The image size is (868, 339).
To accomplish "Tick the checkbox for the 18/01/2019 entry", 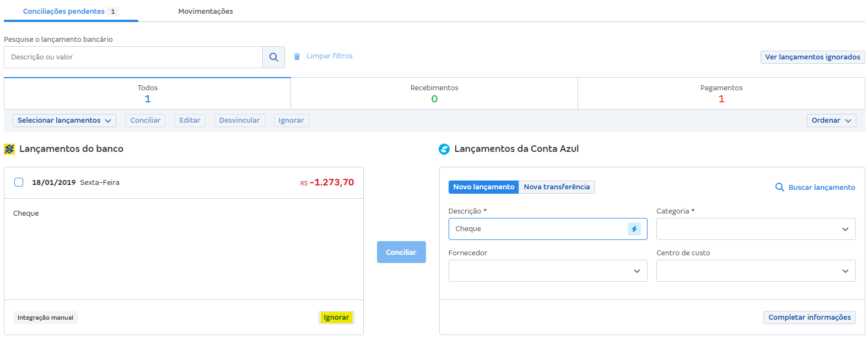I will click(19, 182).
